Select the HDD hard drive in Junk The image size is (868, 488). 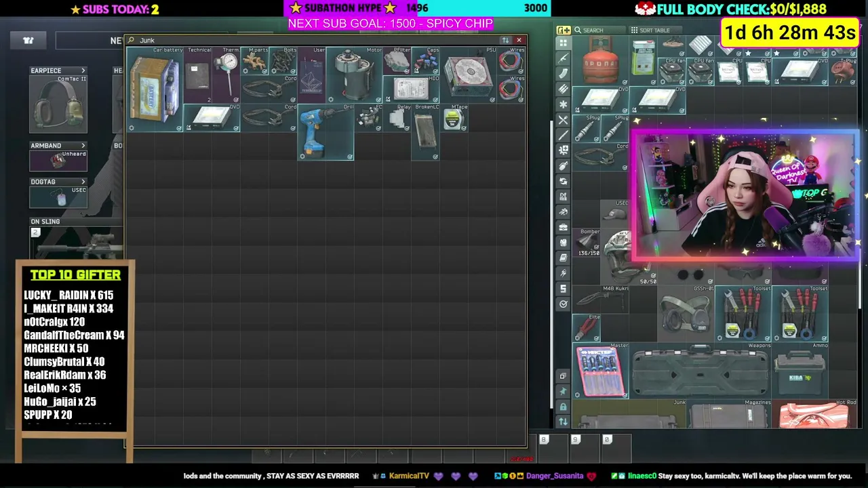[x=411, y=89]
